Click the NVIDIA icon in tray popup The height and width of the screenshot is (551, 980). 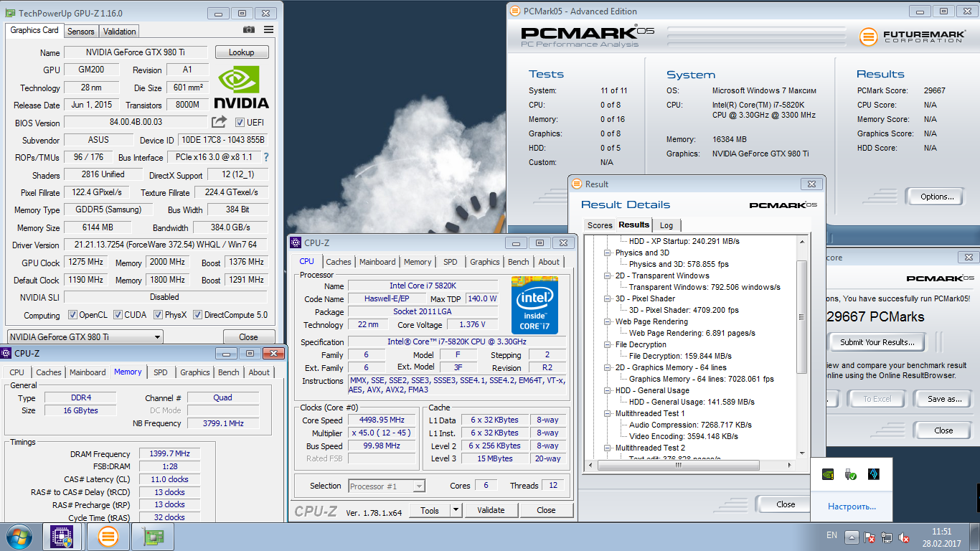tap(828, 474)
